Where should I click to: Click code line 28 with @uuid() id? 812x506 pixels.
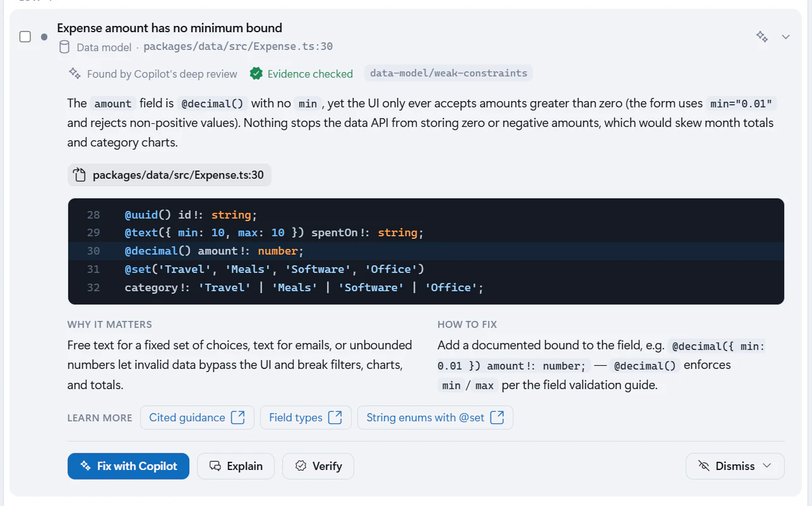tap(426, 215)
